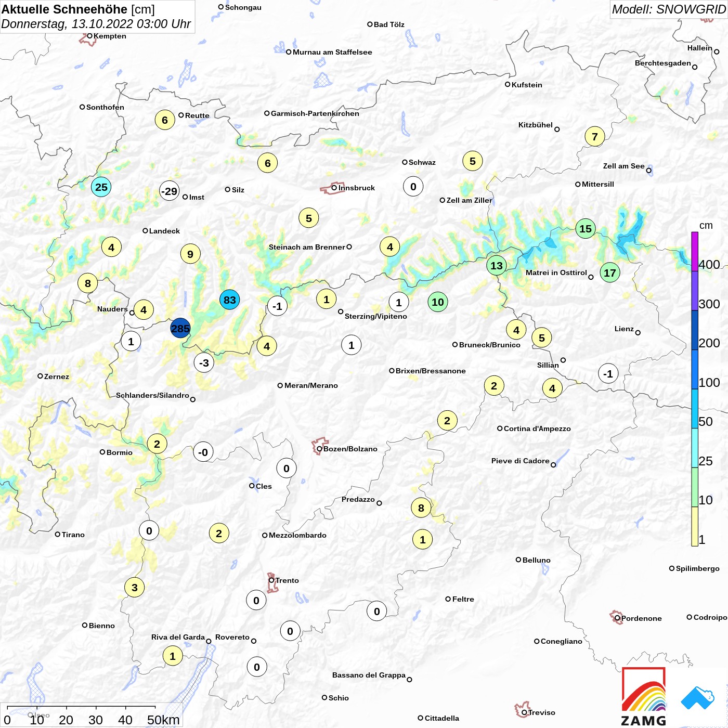The image size is (728, 728).
Task: Select the 8 marker near Predazzo
Action: 421,508
